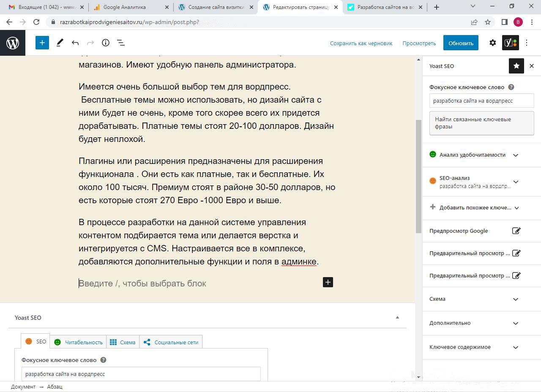This screenshot has width=541, height=392.
Task: Open the three-dot Options menu
Action: click(527, 43)
